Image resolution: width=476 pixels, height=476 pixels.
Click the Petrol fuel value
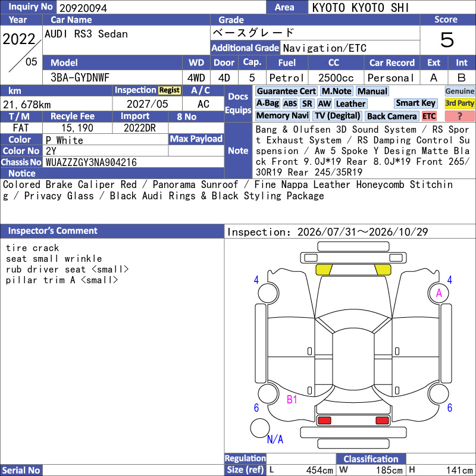click(x=286, y=78)
